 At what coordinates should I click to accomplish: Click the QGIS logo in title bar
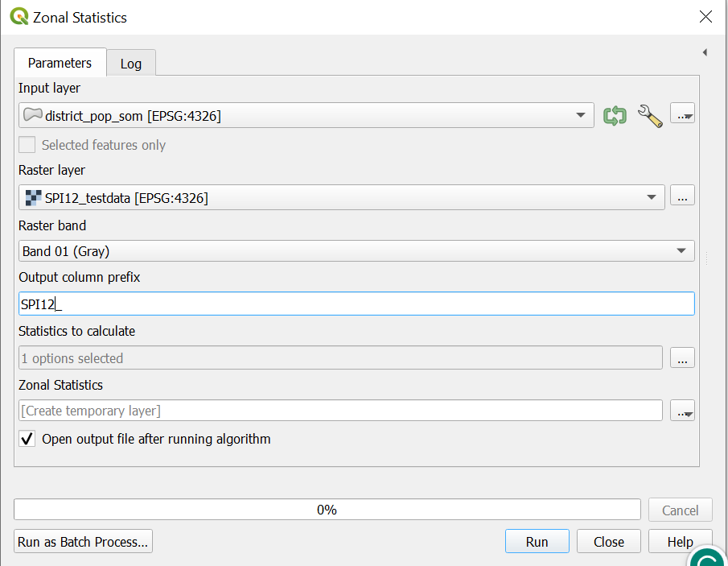pyautogui.click(x=19, y=17)
